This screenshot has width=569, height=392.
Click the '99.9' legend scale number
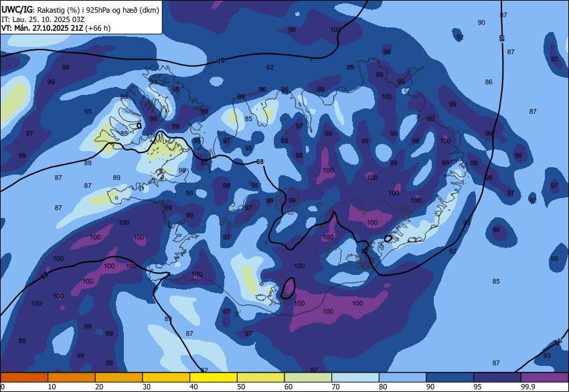528,387
